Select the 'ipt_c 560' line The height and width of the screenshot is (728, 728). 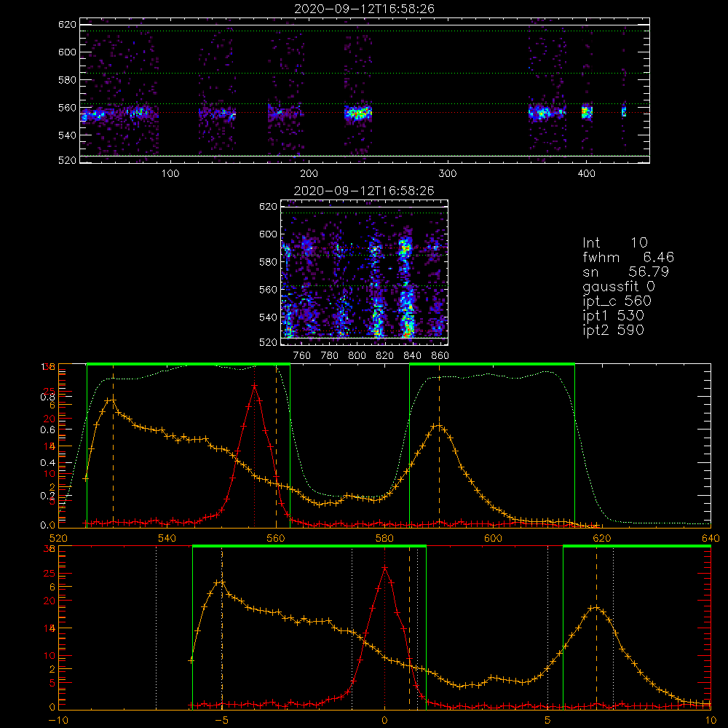pyautogui.click(x=617, y=301)
